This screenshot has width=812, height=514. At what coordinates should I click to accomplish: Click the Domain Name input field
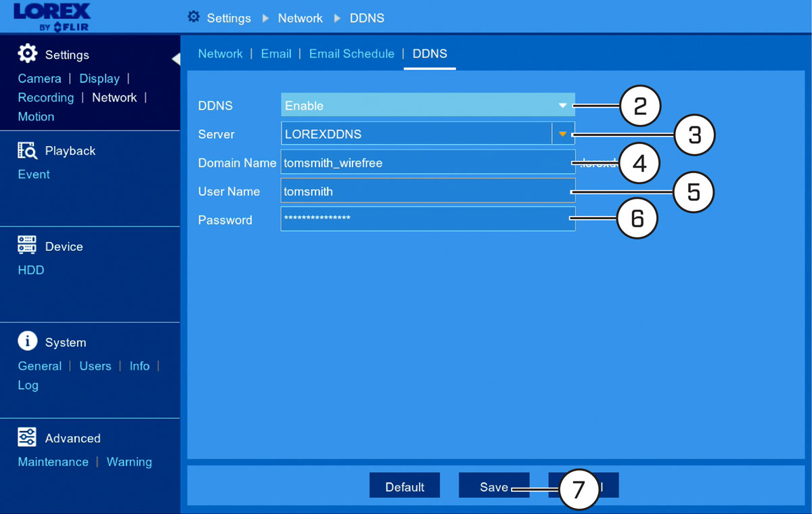(428, 163)
